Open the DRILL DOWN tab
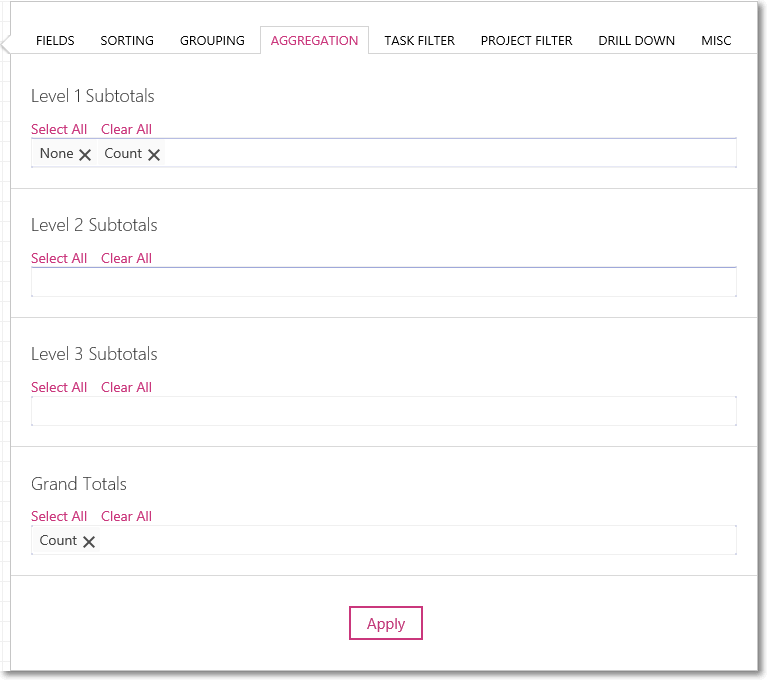This screenshot has height=680, width=767. 636,41
